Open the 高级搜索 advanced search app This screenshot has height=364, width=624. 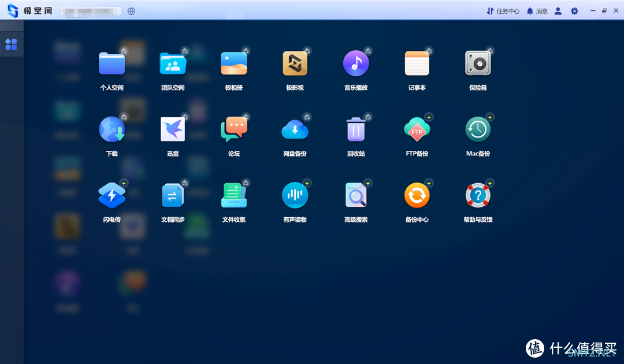pyautogui.click(x=356, y=196)
